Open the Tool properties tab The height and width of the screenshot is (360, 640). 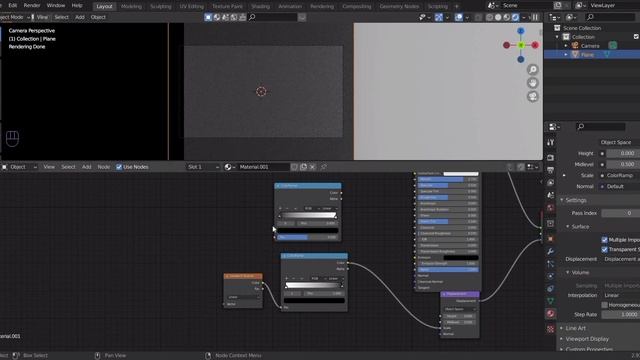(x=550, y=142)
